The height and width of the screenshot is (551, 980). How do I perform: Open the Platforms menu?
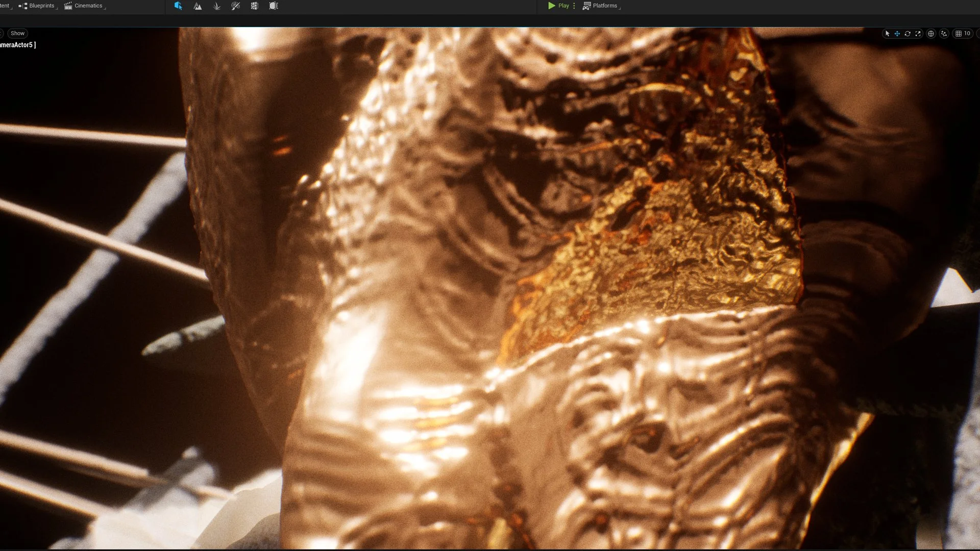pos(601,6)
